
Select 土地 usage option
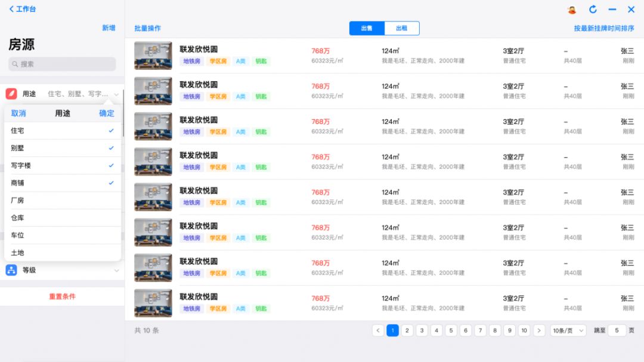pos(63,253)
